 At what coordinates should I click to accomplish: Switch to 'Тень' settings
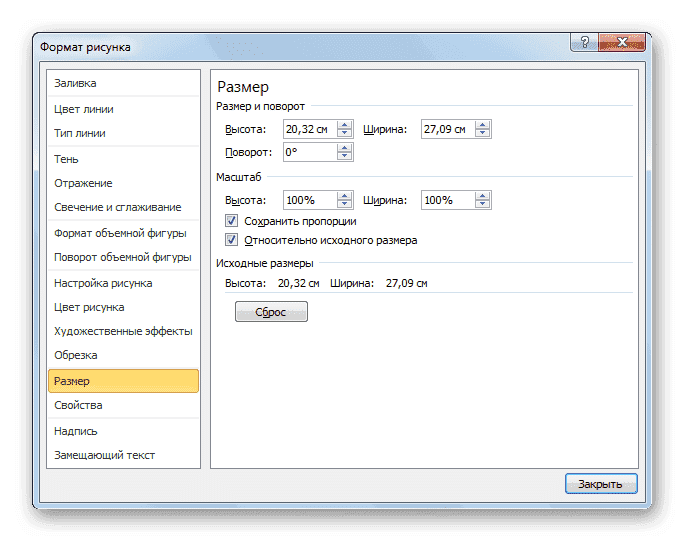[x=66, y=159]
